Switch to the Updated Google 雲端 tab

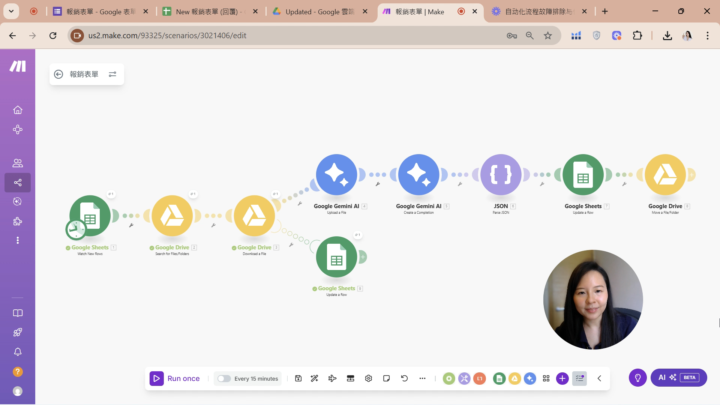320,11
